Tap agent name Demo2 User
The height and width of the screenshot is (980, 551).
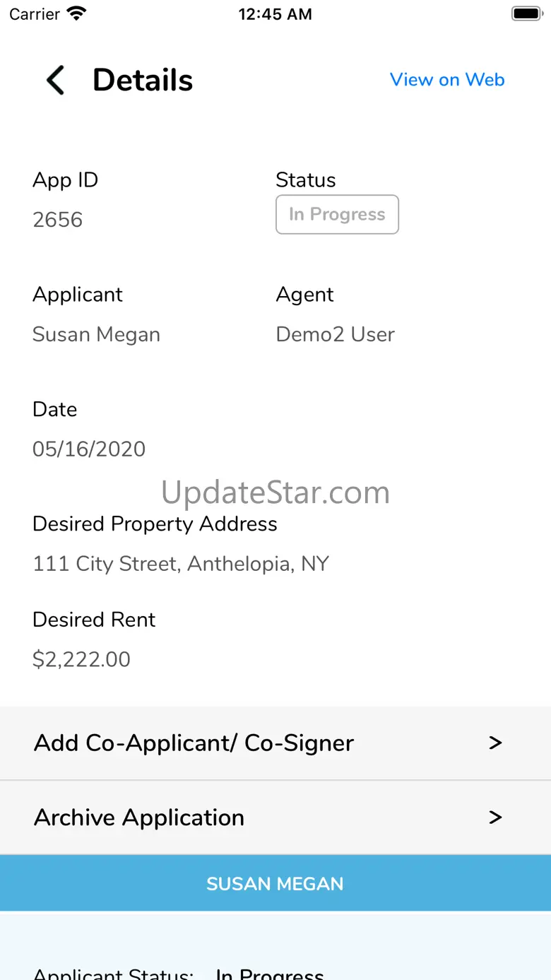click(335, 334)
